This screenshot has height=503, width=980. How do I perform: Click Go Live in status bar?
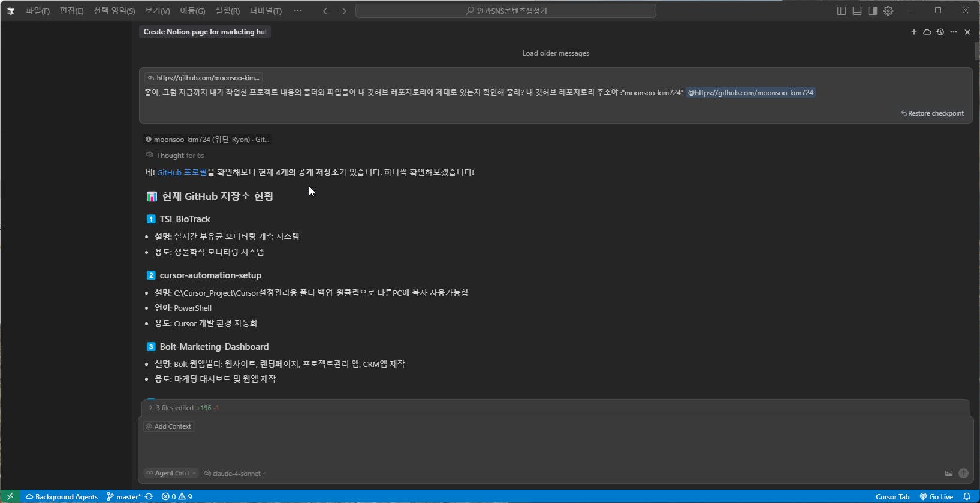tap(936, 496)
